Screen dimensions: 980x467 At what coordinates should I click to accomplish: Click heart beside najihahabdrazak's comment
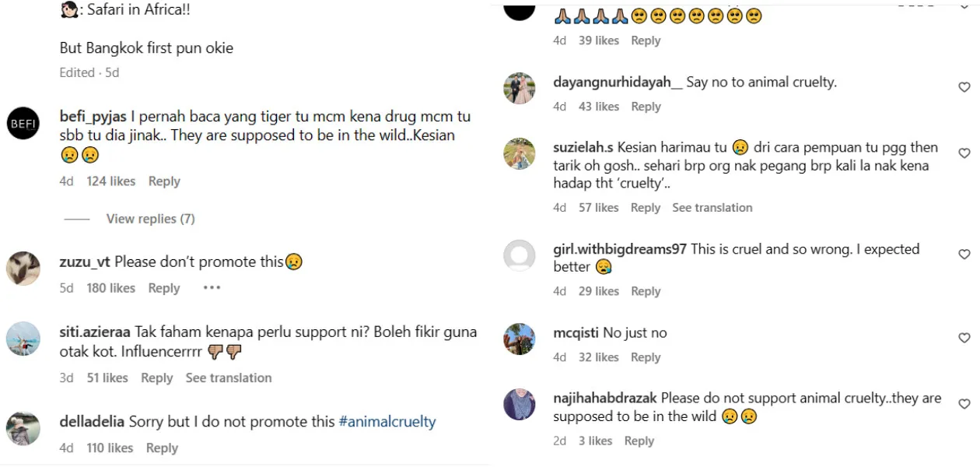click(x=964, y=404)
